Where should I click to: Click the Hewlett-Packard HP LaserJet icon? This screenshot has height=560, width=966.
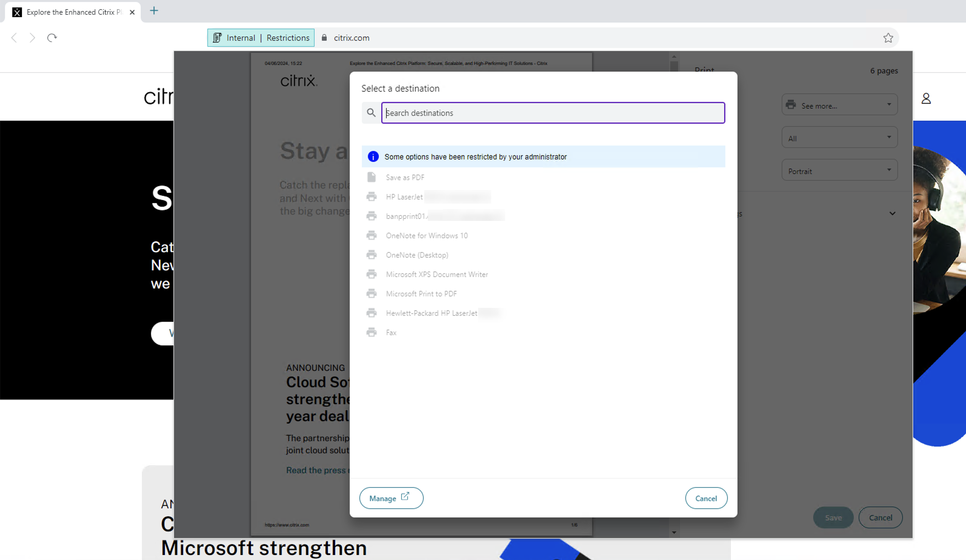click(x=371, y=313)
